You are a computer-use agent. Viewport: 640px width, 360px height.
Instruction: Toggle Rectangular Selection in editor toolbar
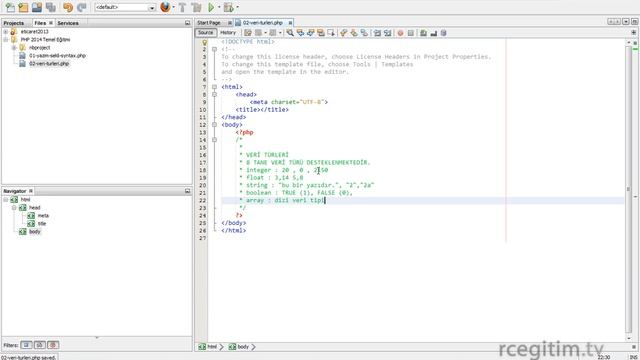pos(331,33)
